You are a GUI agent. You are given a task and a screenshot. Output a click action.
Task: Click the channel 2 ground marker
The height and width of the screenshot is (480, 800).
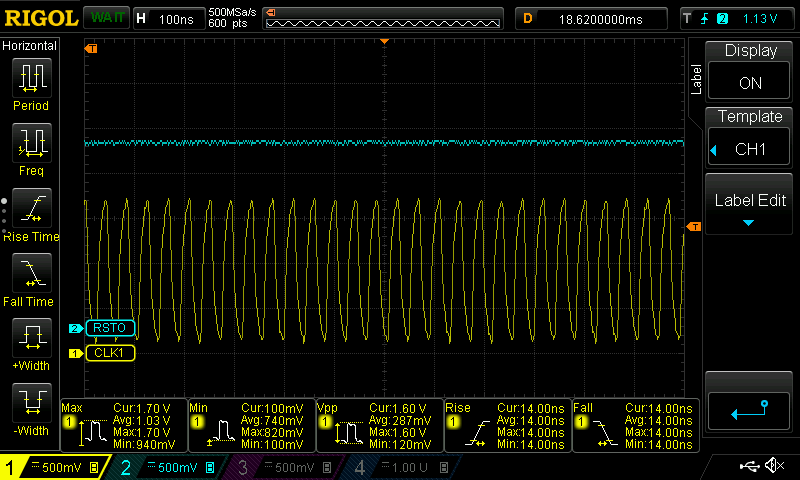pos(75,328)
